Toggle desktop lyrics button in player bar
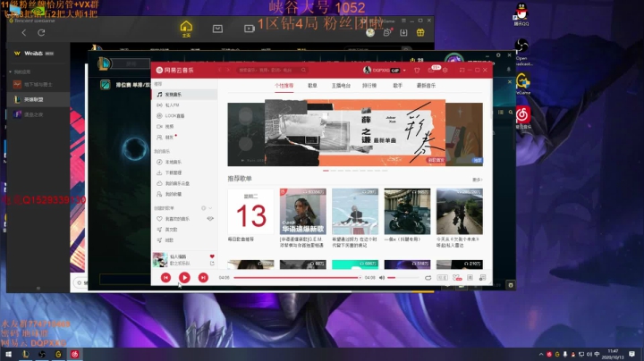This screenshot has height=361, width=644. tap(470, 278)
